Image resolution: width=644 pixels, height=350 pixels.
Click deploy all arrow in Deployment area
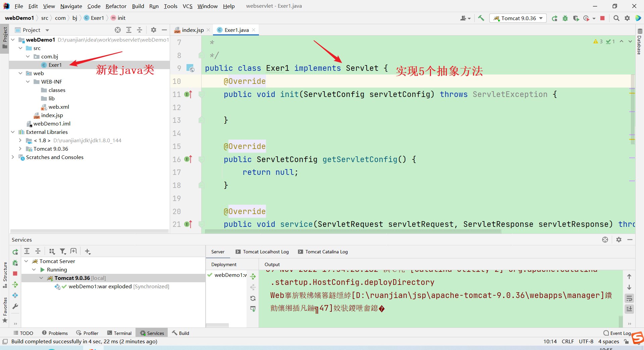(x=253, y=277)
